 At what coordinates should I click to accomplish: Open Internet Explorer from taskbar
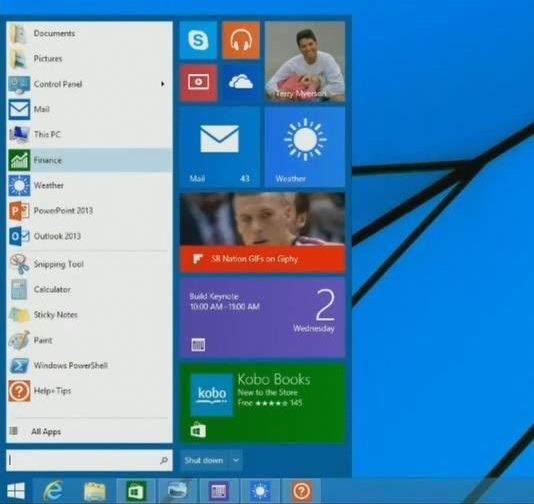[53, 491]
